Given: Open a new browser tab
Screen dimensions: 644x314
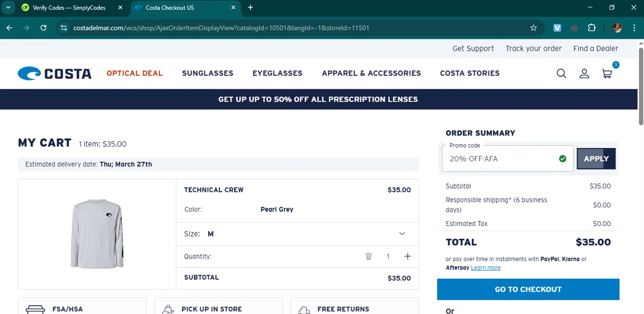Looking at the screenshot, I should [x=250, y=8].
